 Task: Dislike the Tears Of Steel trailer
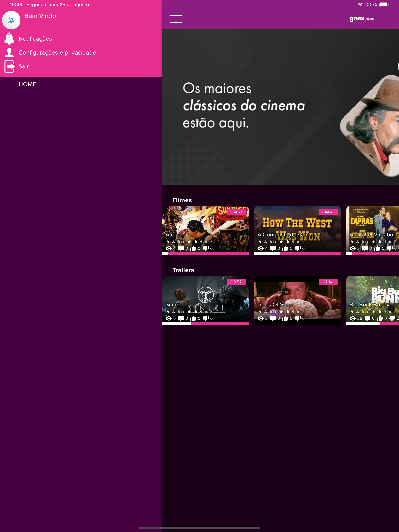[298, 318]
